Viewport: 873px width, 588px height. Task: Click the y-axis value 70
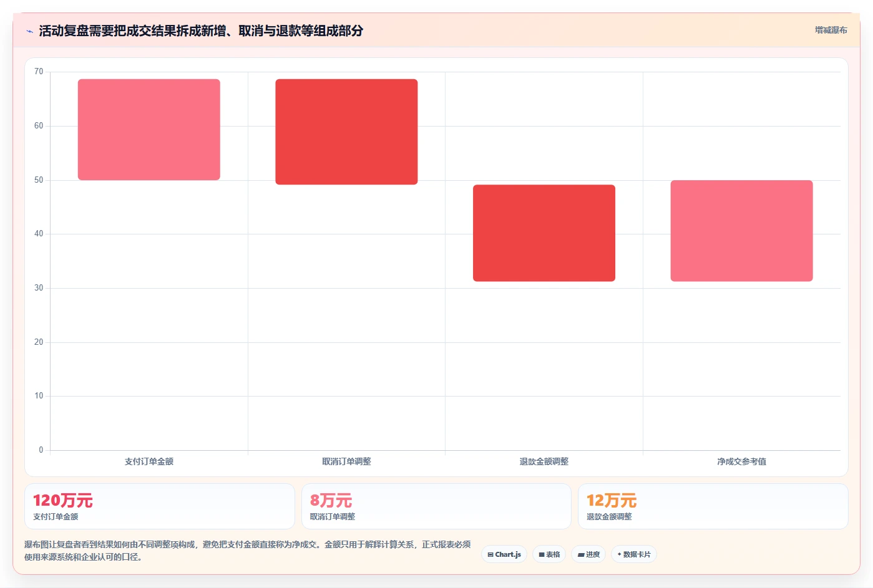point(39,72)
